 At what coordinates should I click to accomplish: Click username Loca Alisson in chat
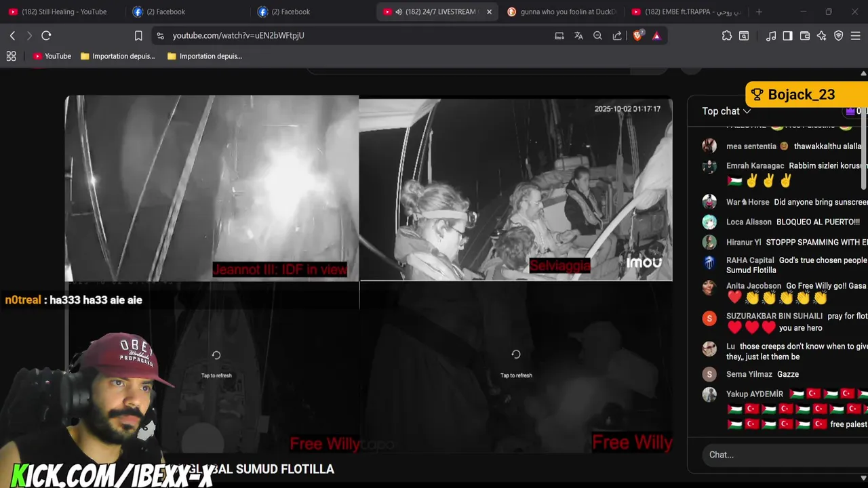(749, 222)
